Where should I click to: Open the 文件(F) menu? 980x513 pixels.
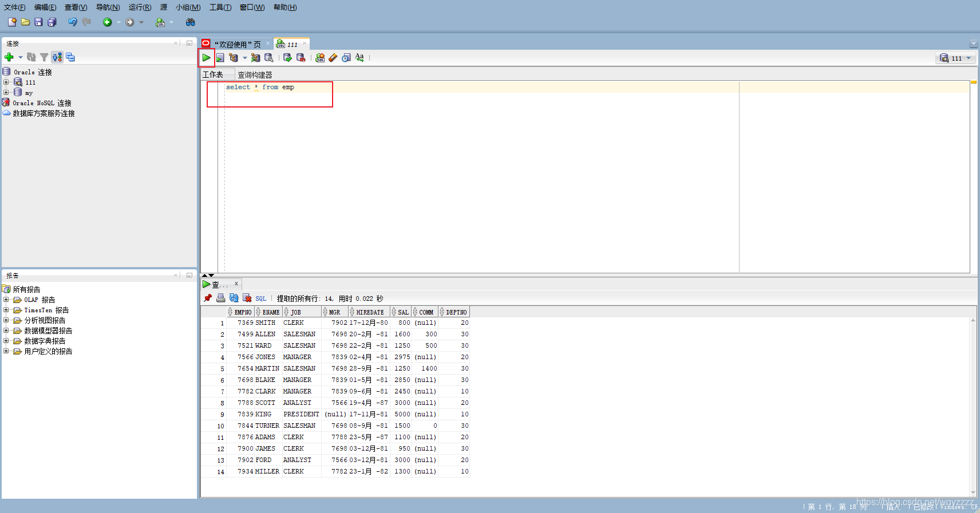click(x=14, y=7)
